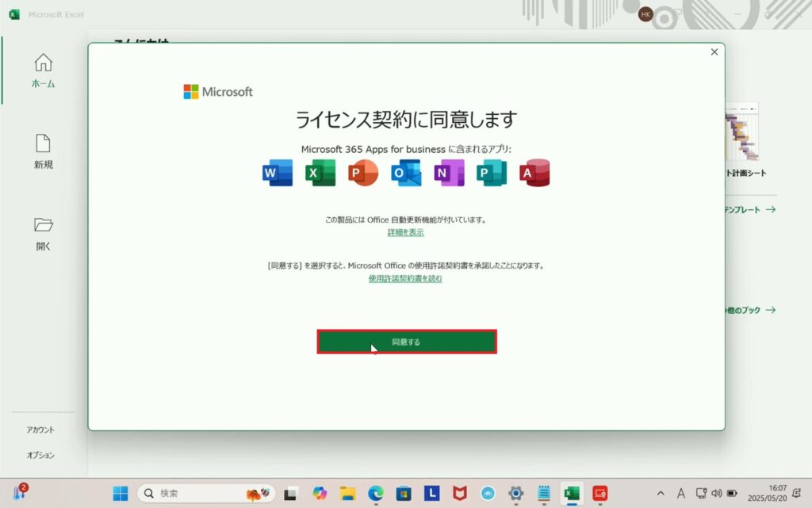The height and width of the screenshot is (508, 812).
Task: Open the round blue eye app on taskbar
Action: click(488, 494)
